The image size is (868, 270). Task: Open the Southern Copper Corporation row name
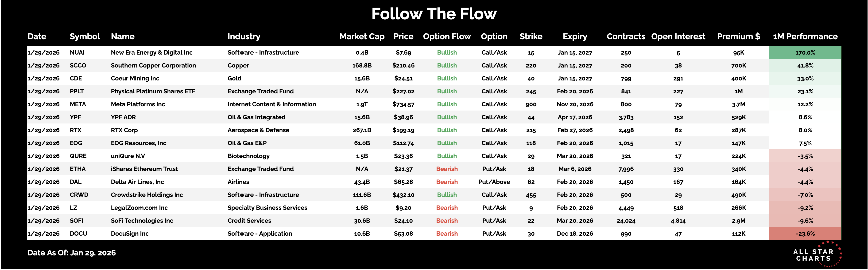(153, 65)
